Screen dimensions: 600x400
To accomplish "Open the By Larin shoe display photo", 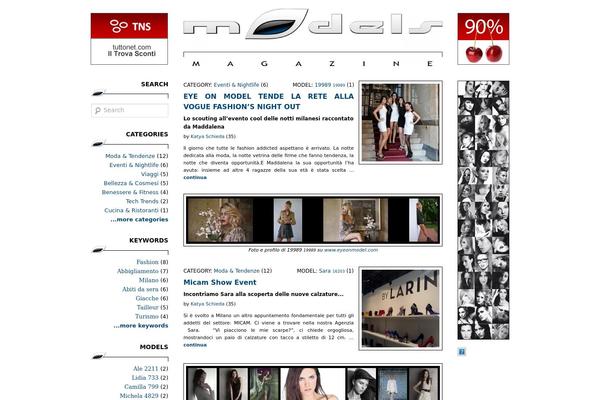I will pyautogui.click(x=401, y=309).
